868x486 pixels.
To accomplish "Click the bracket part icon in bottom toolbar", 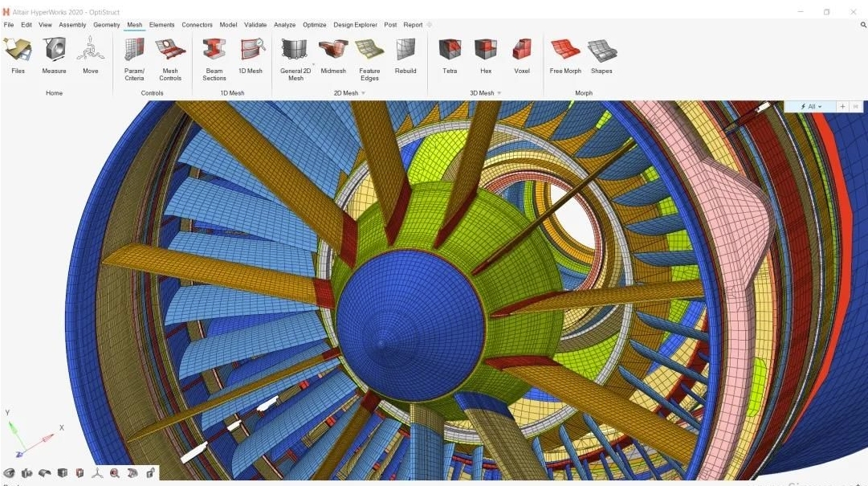I will (132, 472).
